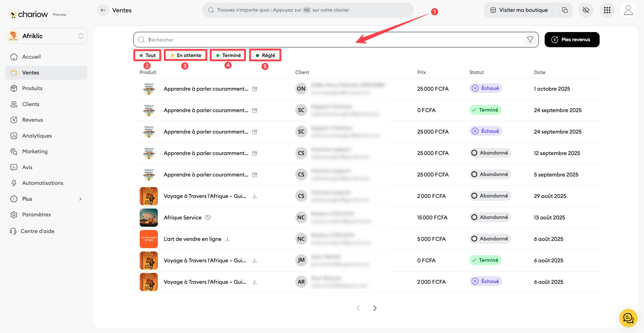
Task: Open the live chat support bubble
Action: [628, 318]
